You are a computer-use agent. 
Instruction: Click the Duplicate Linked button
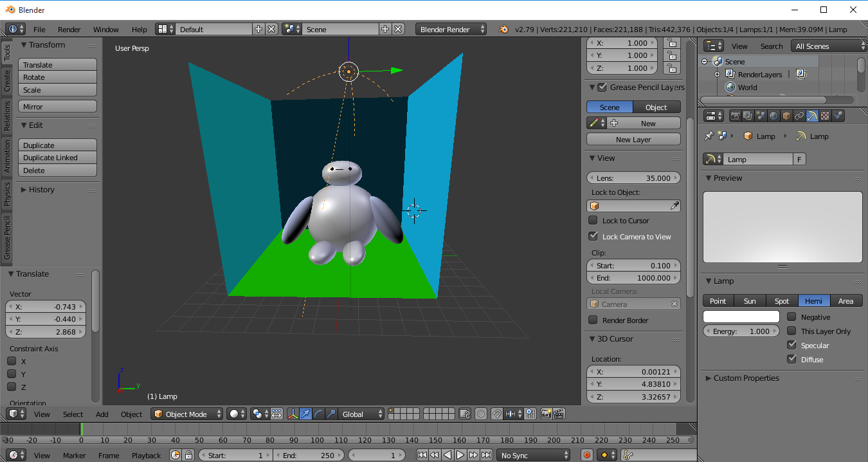point(57,158)
